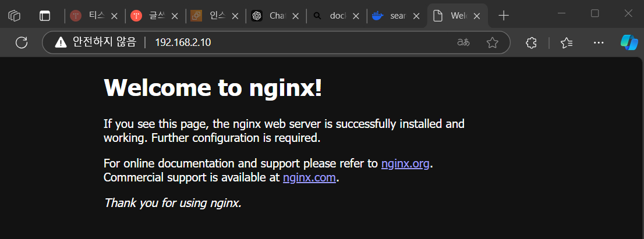Close the browser window
Image resolution: width=644 pixels, height=239 pixels.
(628, 13)
